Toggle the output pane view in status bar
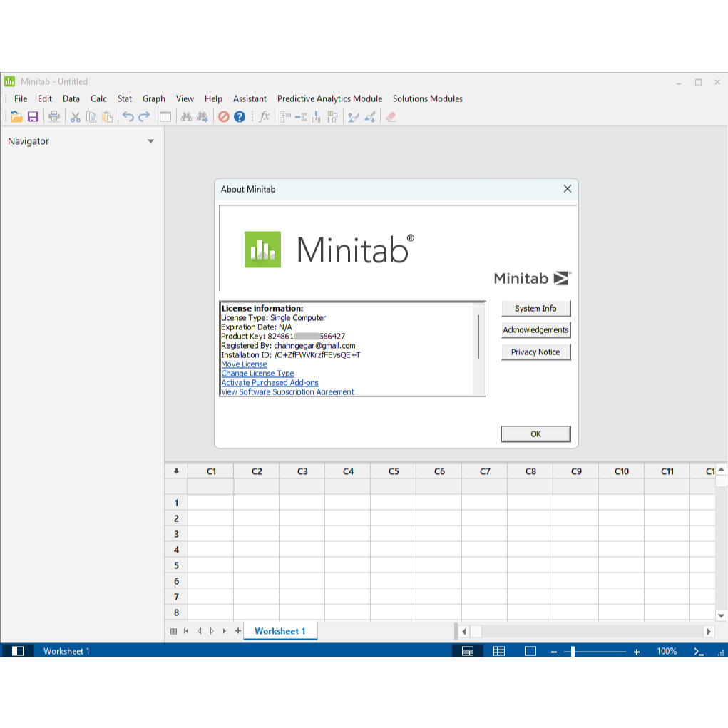Screen dimensions: 728x728 click(468, 651)
